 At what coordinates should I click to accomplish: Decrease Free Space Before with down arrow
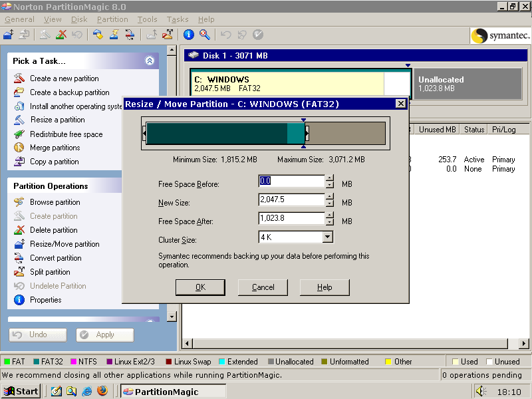[x=329, y=184]
